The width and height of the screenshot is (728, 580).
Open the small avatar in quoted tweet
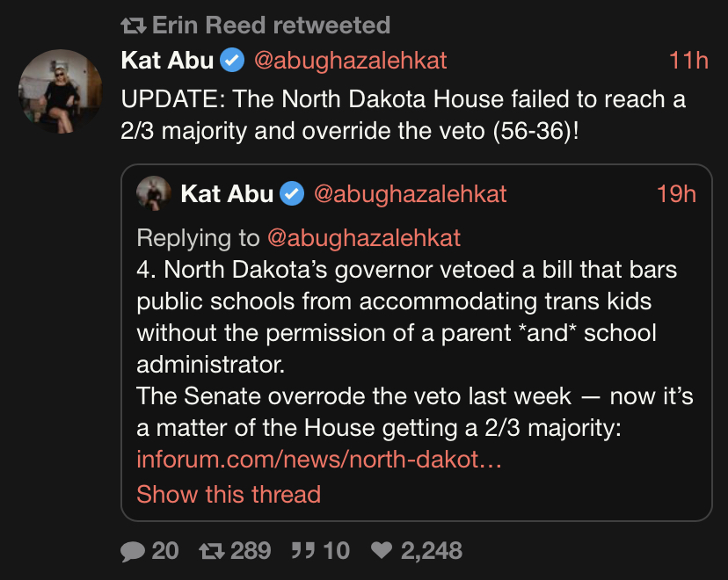[x=154, y=193]
